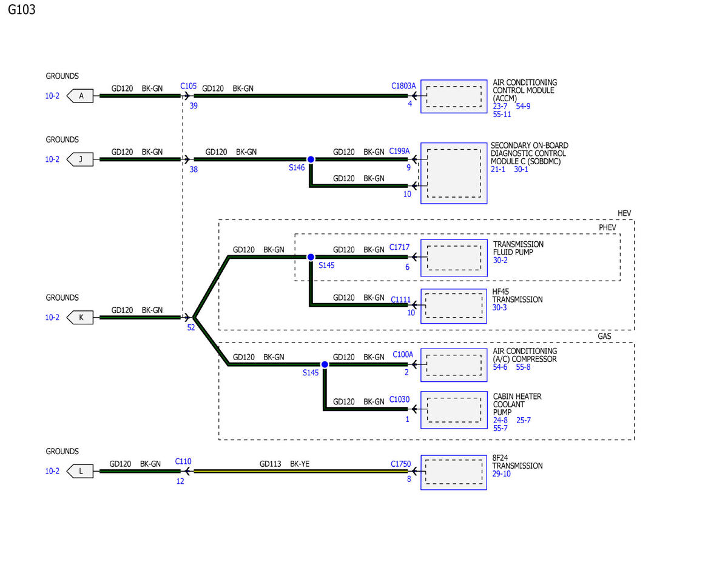This screenshot has height=562, width=728.
Task: Click the S145 splice dot in GAS section
Action: [325, 364]
